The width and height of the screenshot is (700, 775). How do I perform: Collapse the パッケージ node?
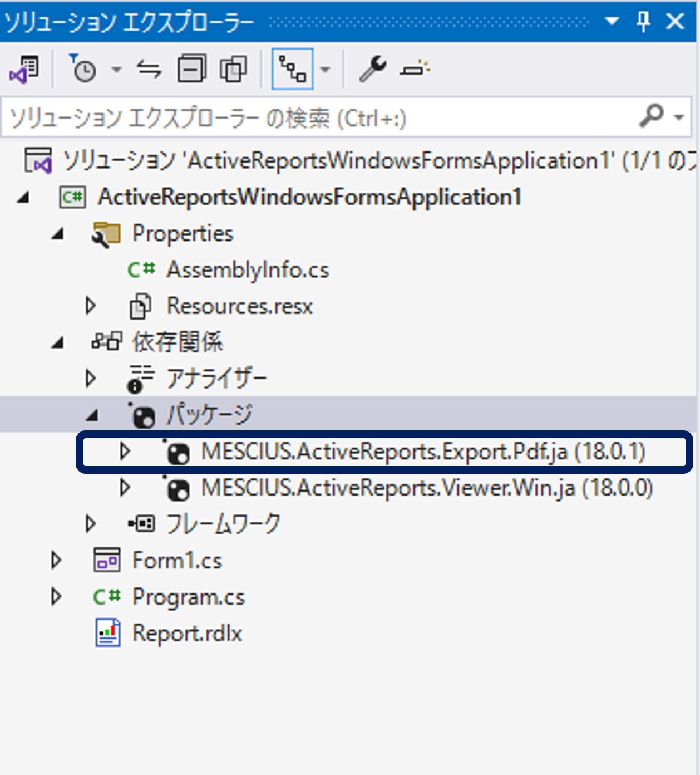(x=92, y=415)
